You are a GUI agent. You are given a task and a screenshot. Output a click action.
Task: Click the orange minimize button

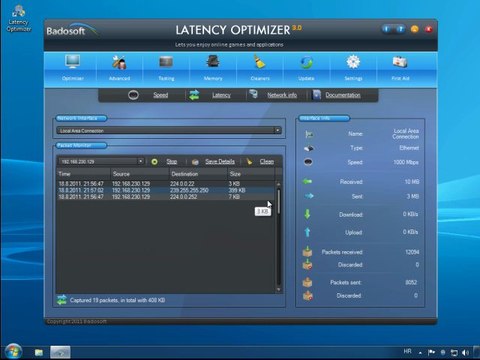point(415,29)
